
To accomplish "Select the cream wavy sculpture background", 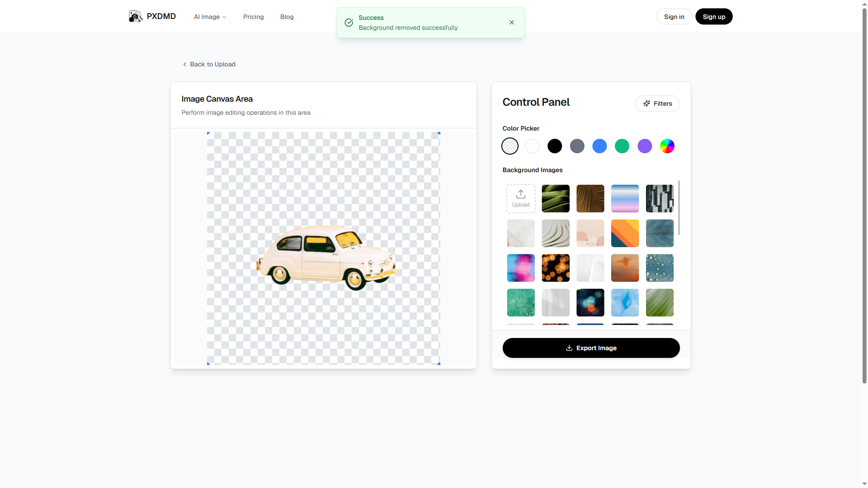I will [556, 233].
